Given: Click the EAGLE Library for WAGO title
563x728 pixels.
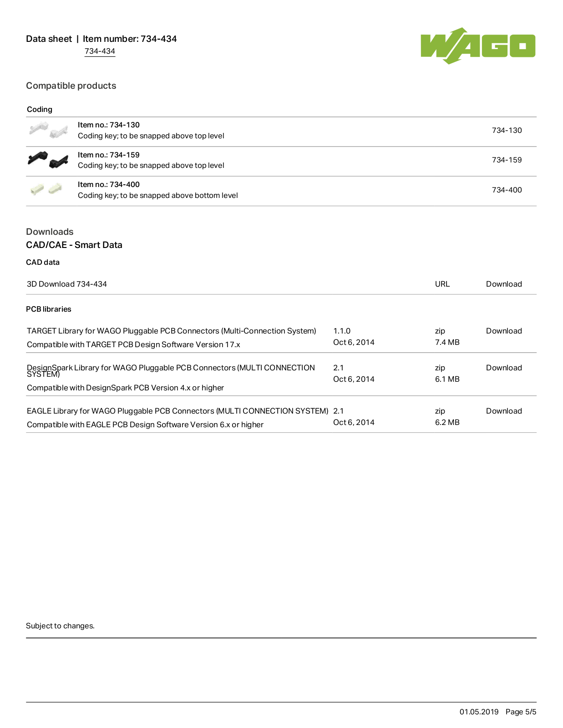Looking at the screenshot, I should [x=178, y=411].
